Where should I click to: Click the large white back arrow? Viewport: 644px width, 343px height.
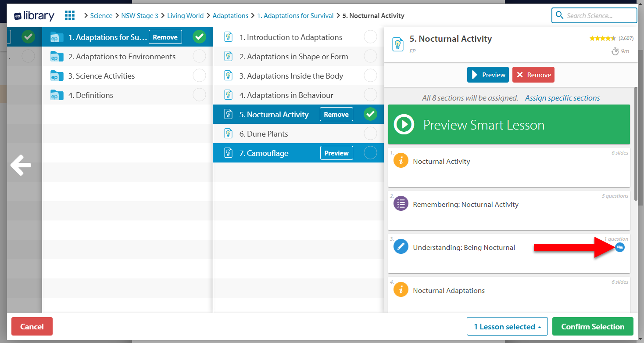21,166
